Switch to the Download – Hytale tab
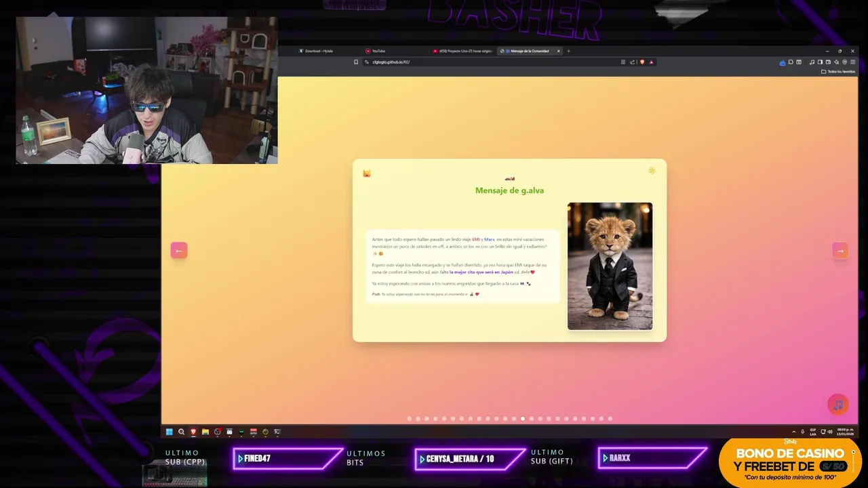 coord(319,51)
